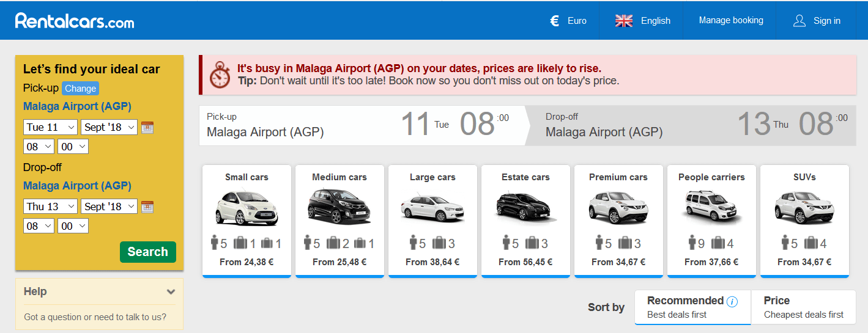
Task: Expand the Help panel chevron
Action: (x=171, y=292)
